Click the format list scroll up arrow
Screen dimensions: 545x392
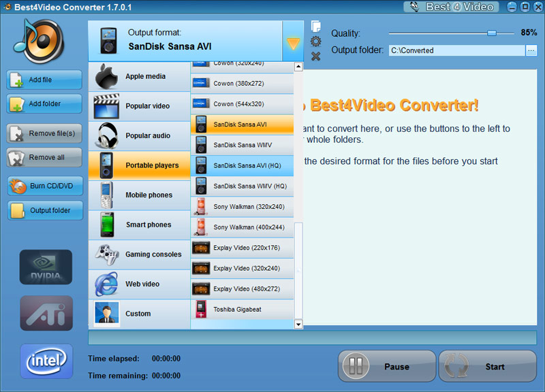[298, 66]
